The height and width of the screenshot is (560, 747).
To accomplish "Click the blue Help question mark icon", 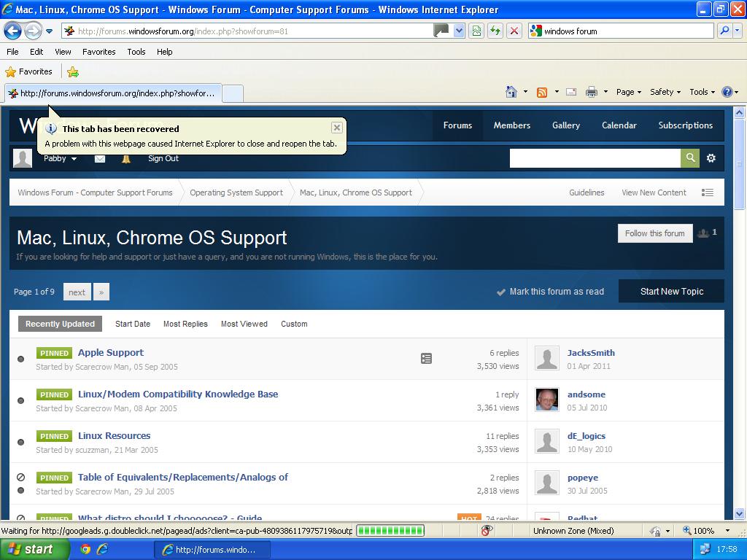I will tap(727, 92).
